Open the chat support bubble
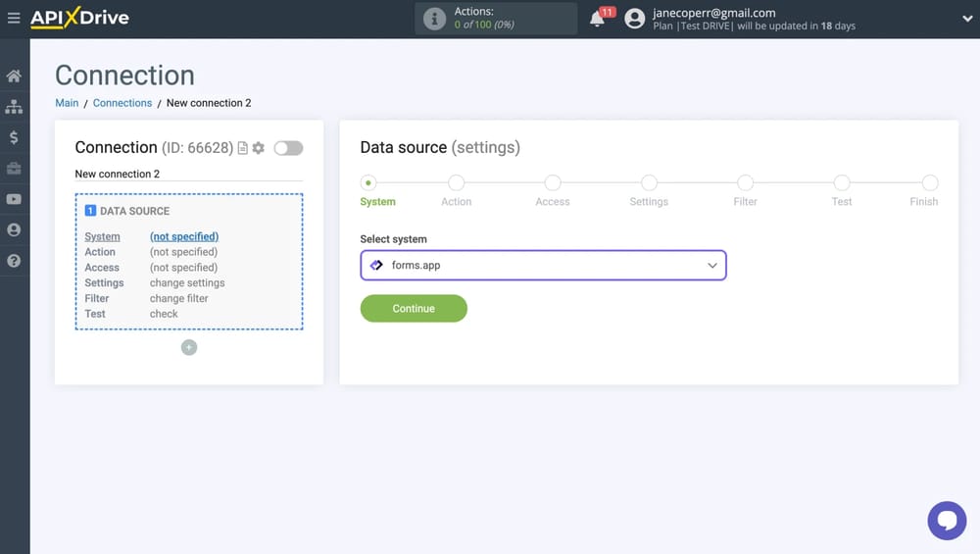 (946, 521)
